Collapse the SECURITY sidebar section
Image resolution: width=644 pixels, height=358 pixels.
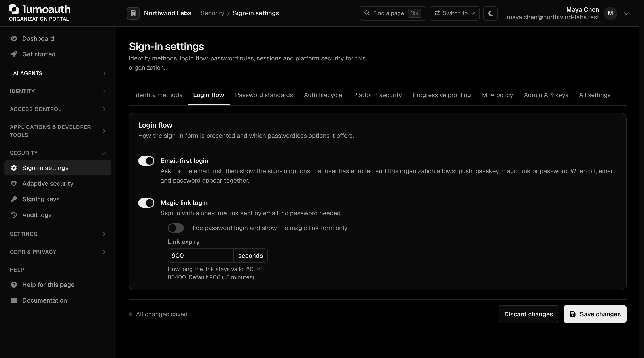coord(58,153)
